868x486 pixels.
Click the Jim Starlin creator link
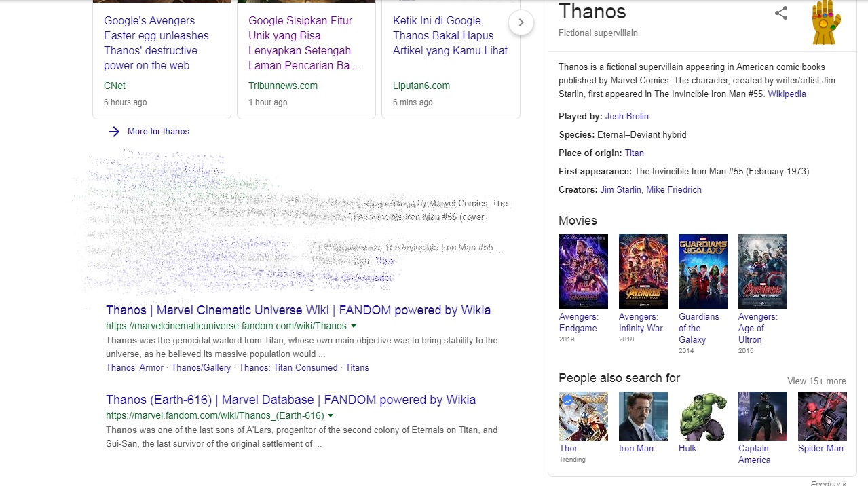(620, 190)
